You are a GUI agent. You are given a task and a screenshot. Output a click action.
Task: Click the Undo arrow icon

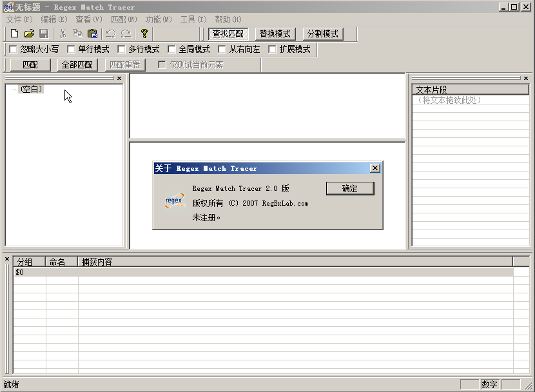[111, 34]
